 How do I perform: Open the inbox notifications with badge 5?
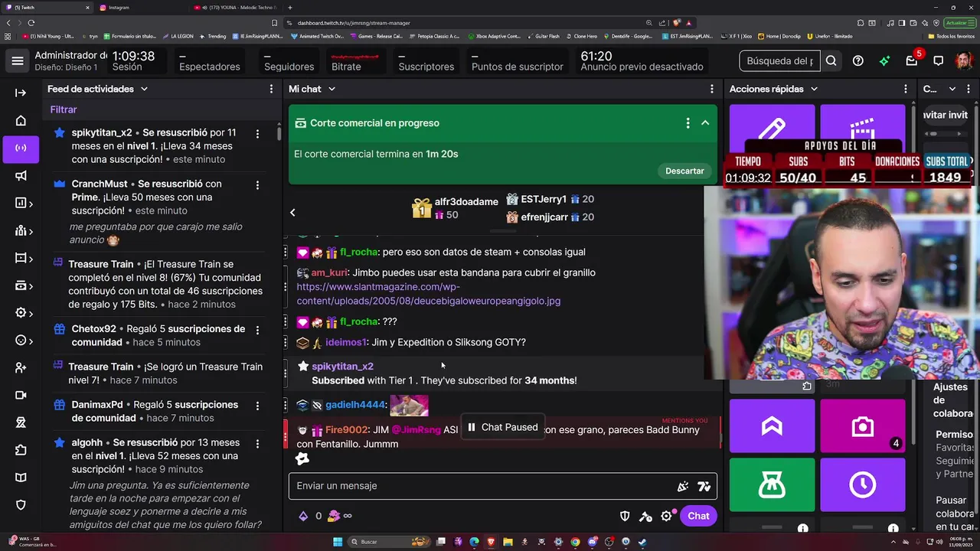click(912, 60)
